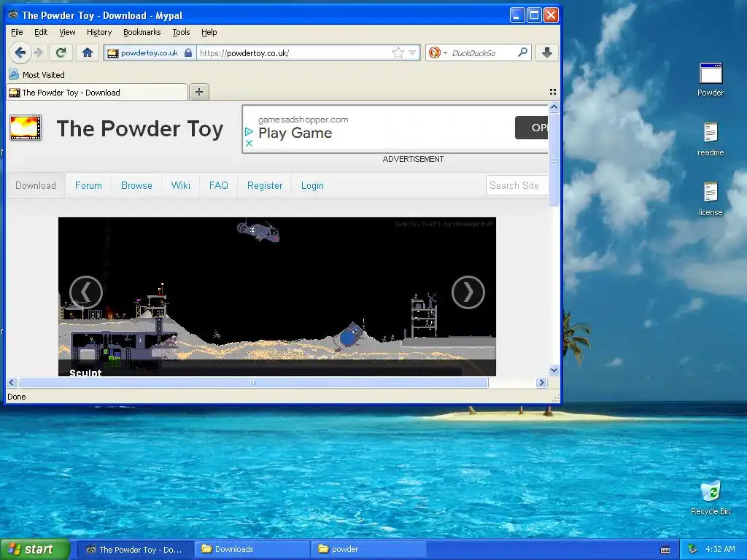Open the File menu
The width and height of the screenshot is (747, 560).
tap(17, 32)
